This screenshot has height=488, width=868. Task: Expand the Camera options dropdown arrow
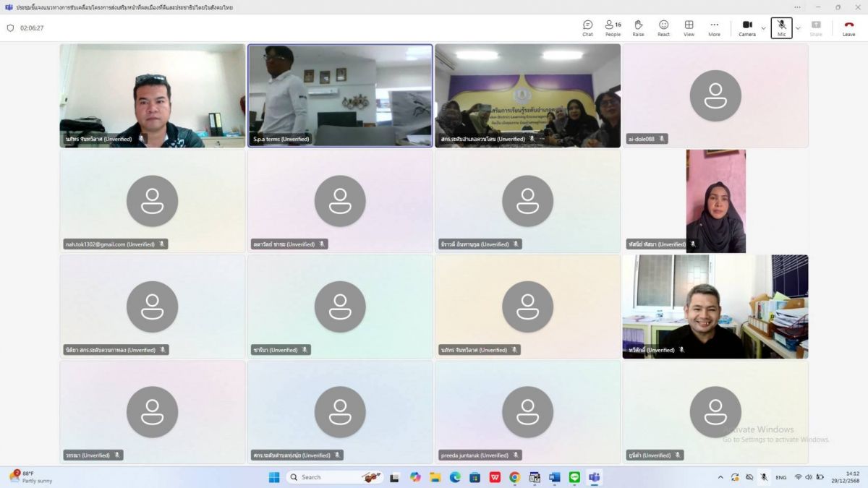[763, 28]
